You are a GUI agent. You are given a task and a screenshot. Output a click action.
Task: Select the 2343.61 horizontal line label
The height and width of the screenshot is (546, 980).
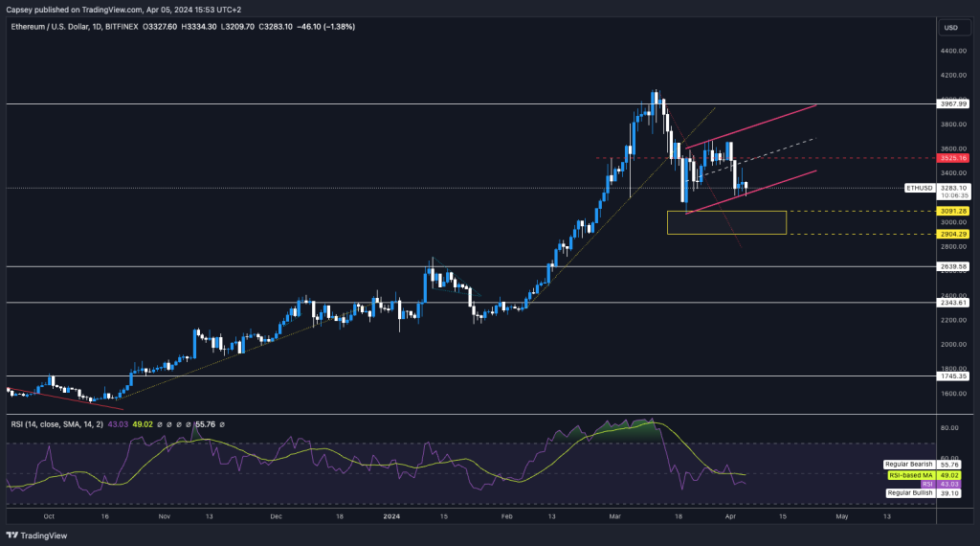click(954, 303)
